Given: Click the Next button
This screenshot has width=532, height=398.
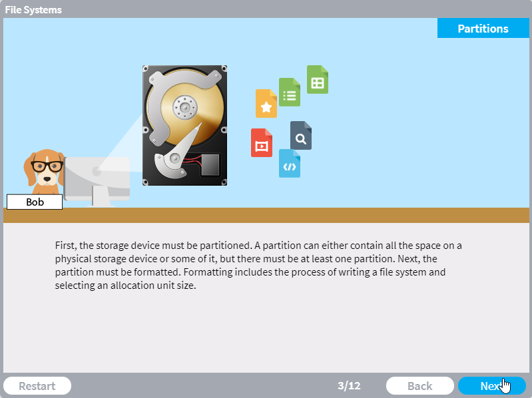Looking at the screenshot, I should coord(491,386).
